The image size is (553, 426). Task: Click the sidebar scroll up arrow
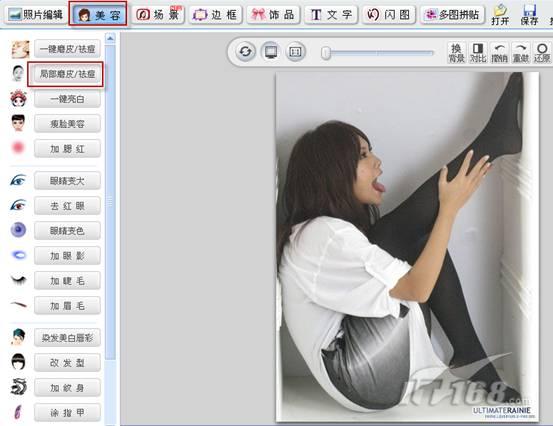[x=110, y=38]
